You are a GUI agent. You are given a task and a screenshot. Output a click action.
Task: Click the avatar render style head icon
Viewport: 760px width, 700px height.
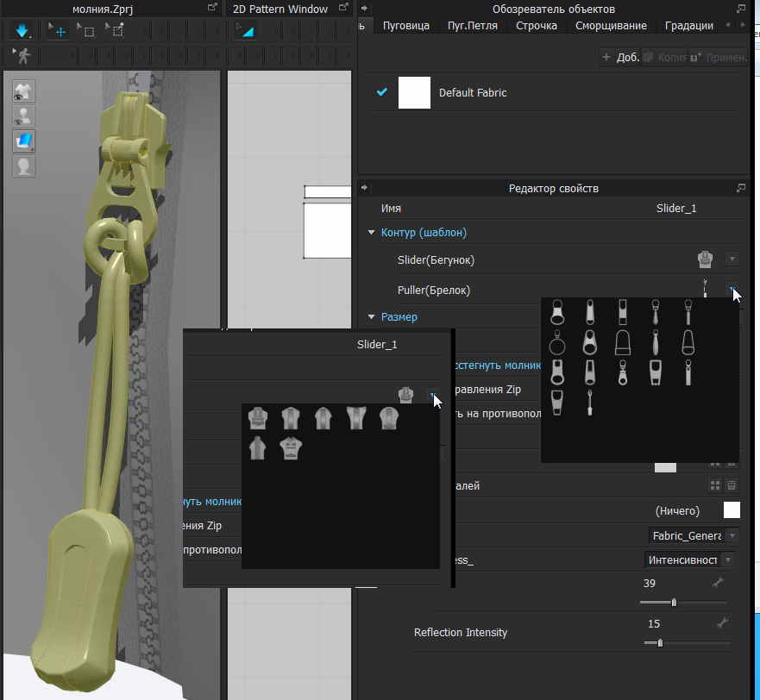(23, 166)
